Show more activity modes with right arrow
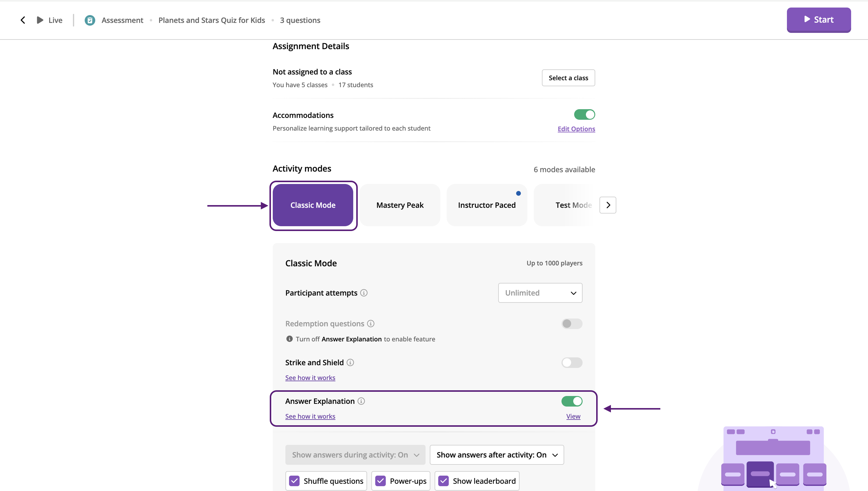The image size is (868, 491). coord(608,205)
